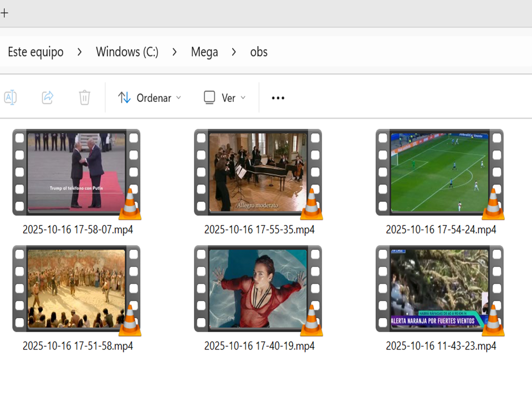Select the soccer match video 17-54-24 thumbnail
This screenshot has width=532, height=399.
pos(439,173)
